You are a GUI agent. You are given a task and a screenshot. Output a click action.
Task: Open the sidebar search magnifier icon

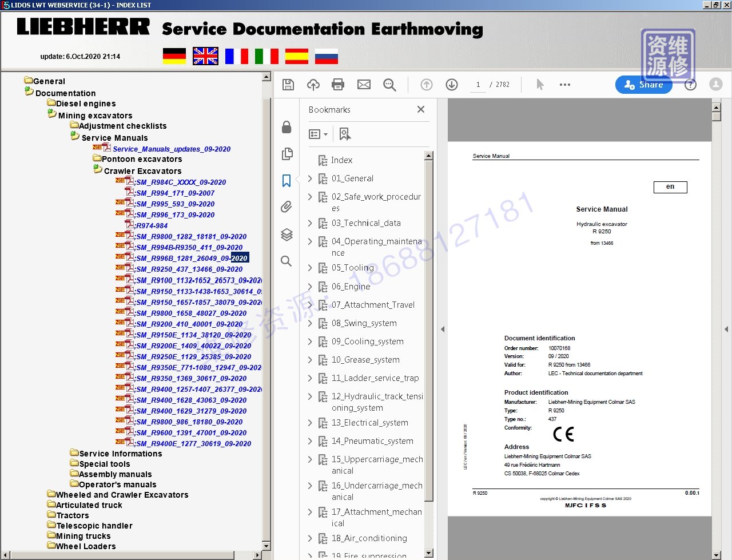coord(287,261)
